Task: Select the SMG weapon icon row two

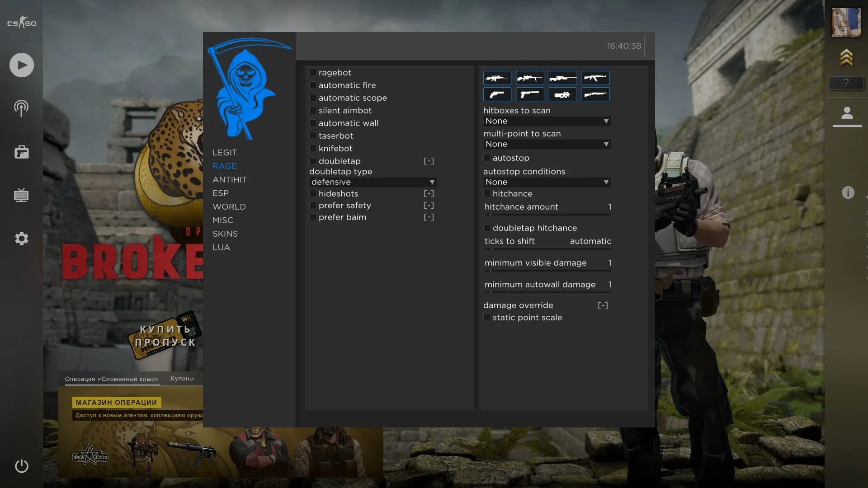Action: point(562,94)
